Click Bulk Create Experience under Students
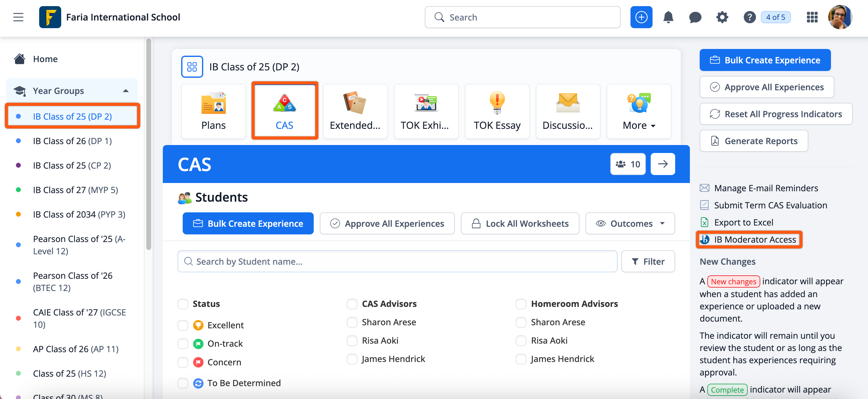868x399 pixels. coord(248,223)
